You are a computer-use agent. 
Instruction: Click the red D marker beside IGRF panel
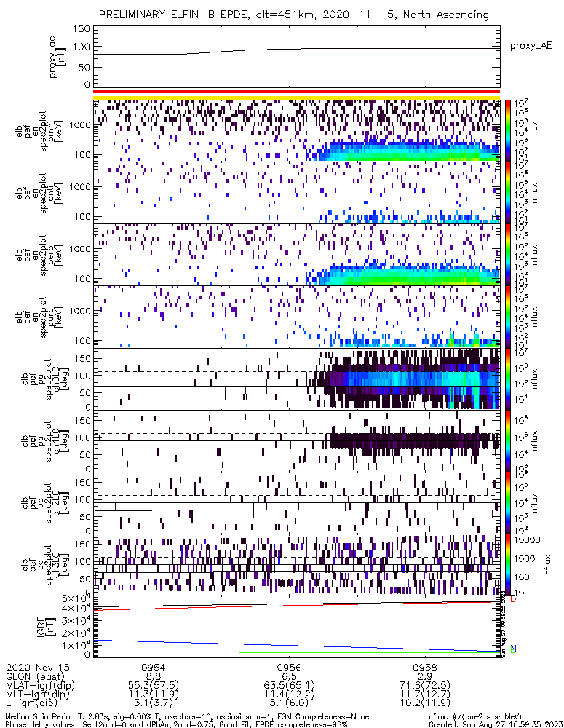point(514,600)
